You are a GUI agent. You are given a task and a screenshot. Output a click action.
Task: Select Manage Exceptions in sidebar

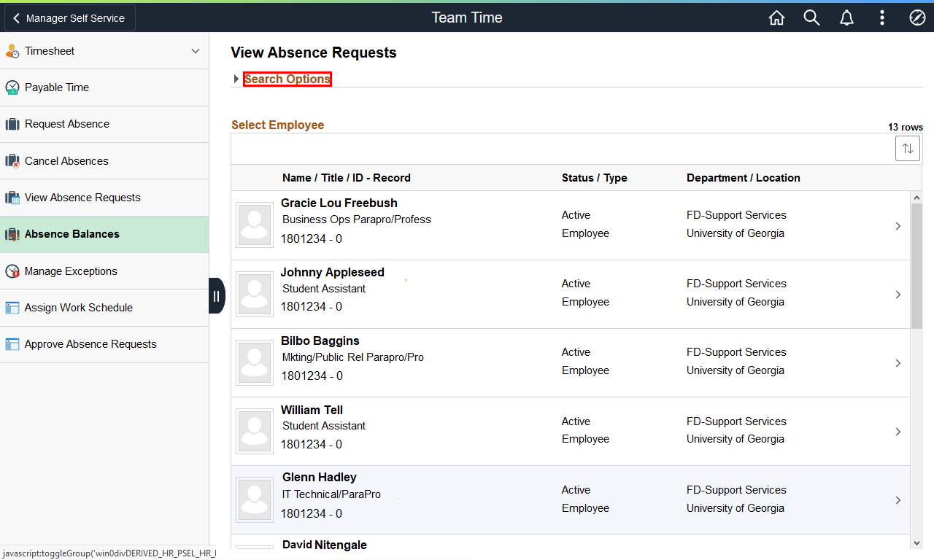click(x=104, y=271)
